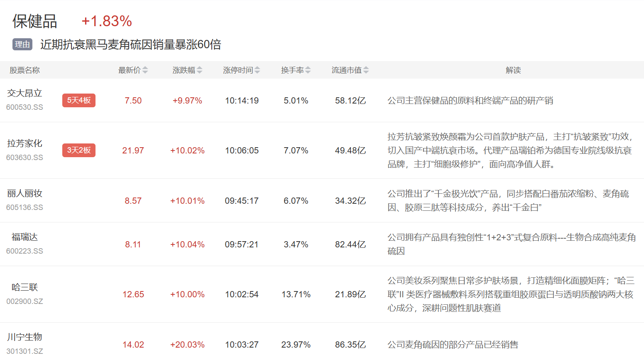Open 川宁生物 stock entry
This screenshot has height=358, width=644.
24,337
